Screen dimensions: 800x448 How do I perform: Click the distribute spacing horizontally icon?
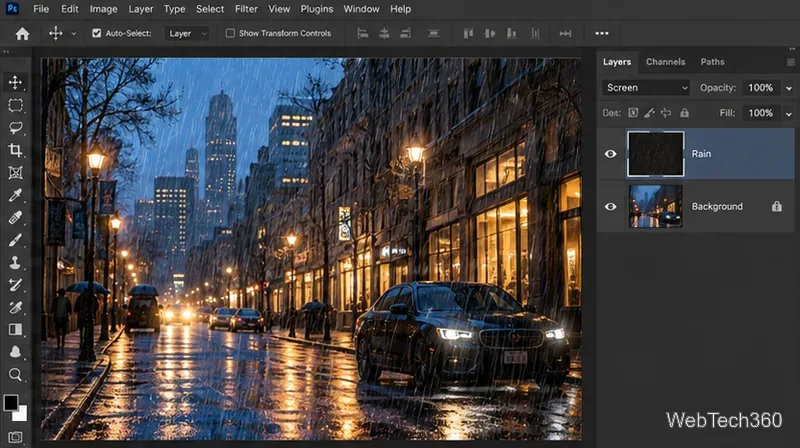point(565,33)
